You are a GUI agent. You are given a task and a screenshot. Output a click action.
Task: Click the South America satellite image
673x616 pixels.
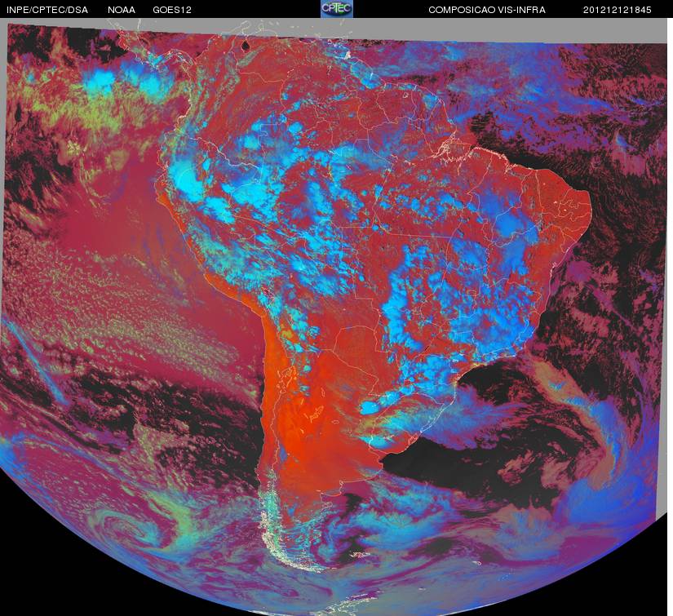(x=334, y=317)
